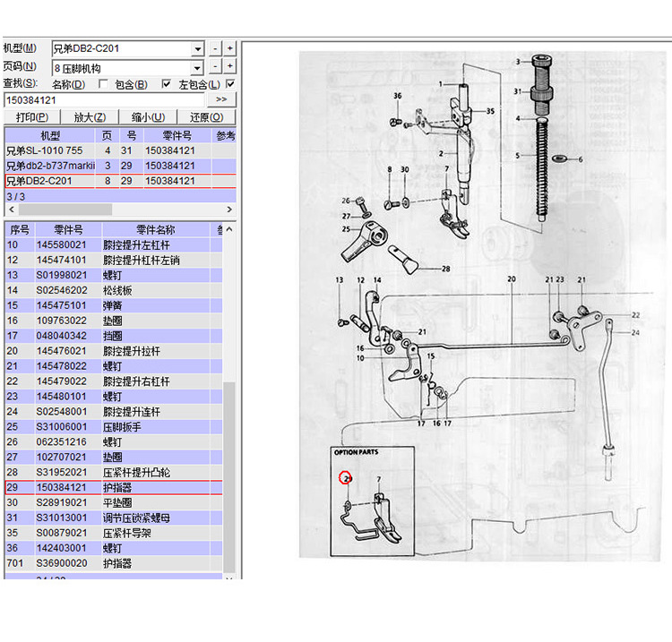
Task: Select part row 26 062351216
Action: [114, 442]
